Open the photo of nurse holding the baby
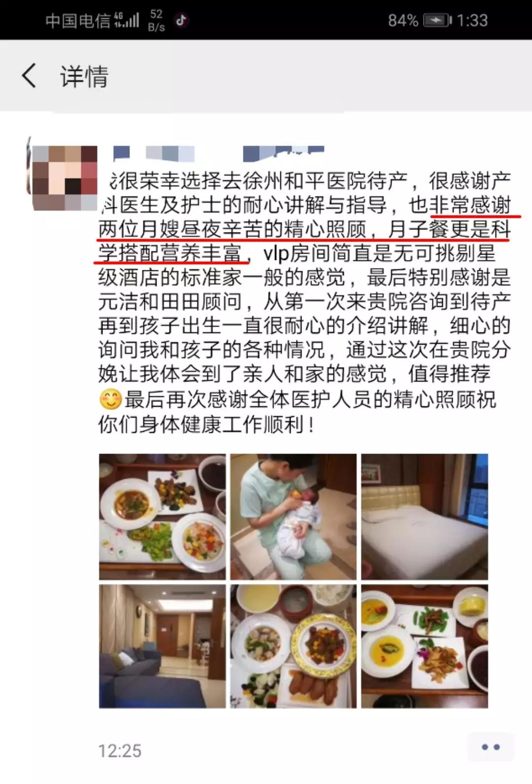 coord(294,517)
